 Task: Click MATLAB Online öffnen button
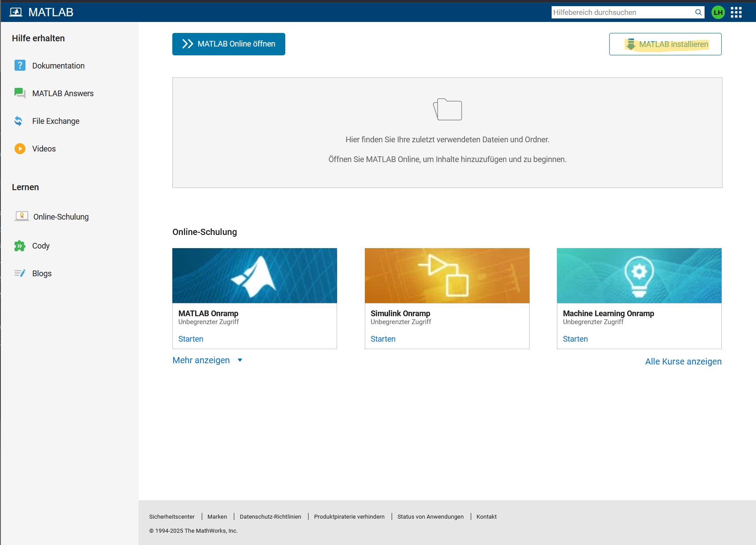(x=229, y=44)
